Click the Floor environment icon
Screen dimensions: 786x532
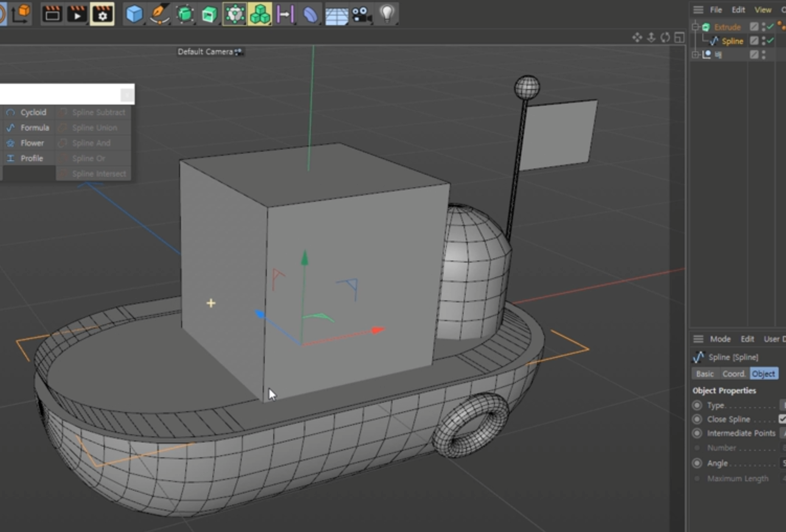336,15
